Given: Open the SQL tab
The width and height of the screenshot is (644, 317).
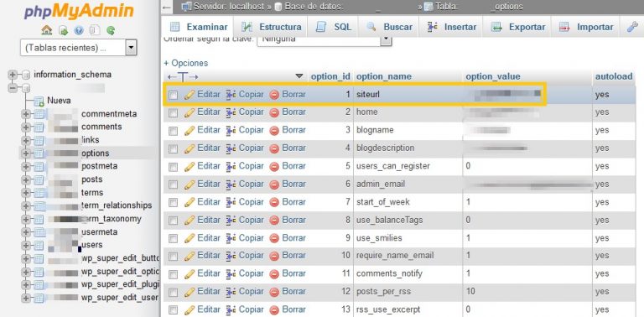Looking at the screenshot, I should point(333,27).
